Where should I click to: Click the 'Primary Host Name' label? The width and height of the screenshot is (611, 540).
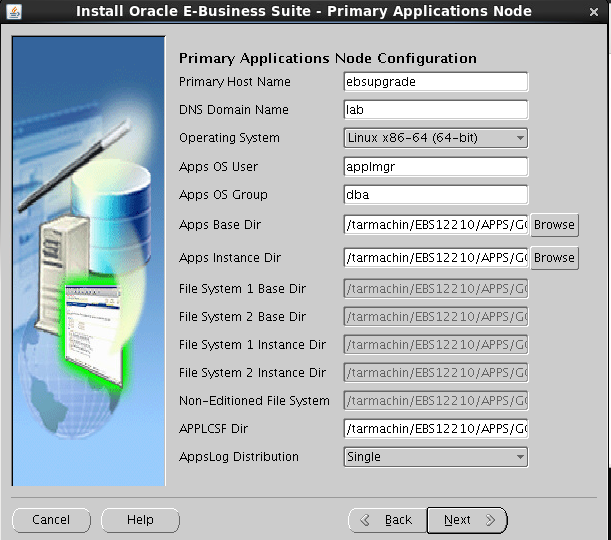(235, 82)
